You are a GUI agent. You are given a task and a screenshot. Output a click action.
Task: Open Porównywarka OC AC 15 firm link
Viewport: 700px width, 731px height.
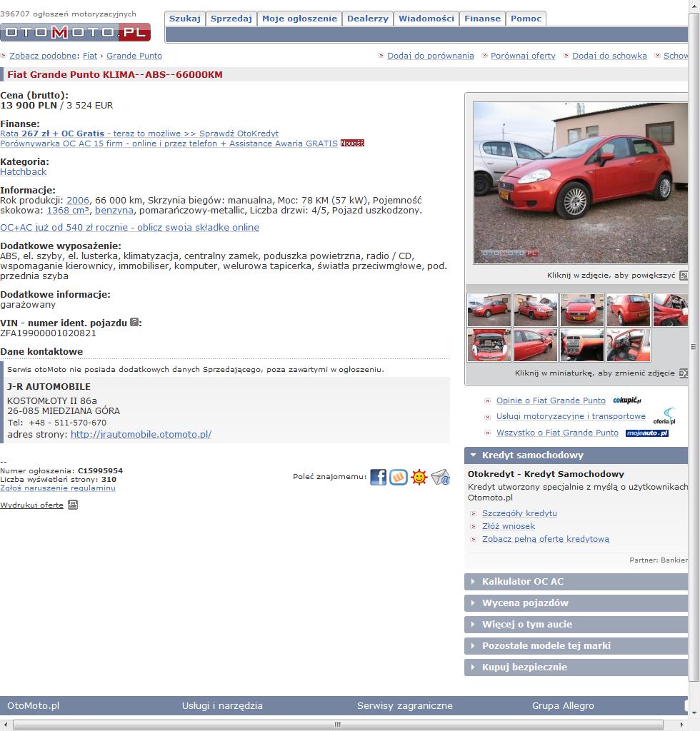169,143
